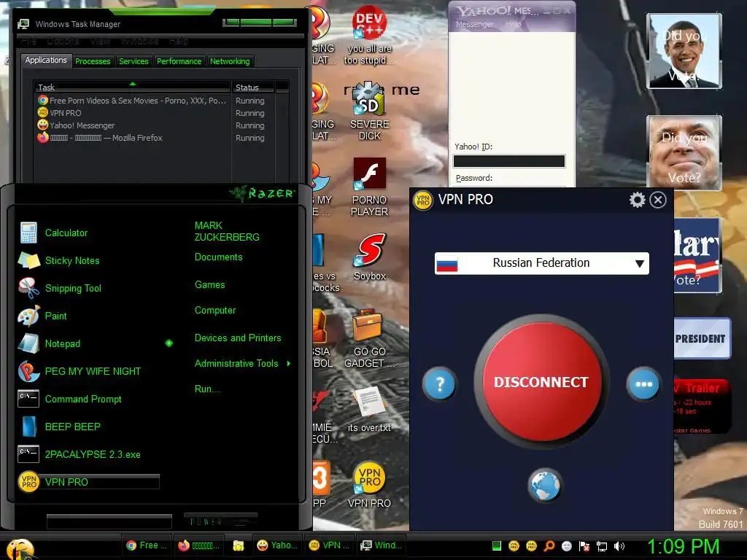Screen dimensions: 747x560
Task: Open MARK ZUCKERBERG user folder link
Action: point(227,231)
